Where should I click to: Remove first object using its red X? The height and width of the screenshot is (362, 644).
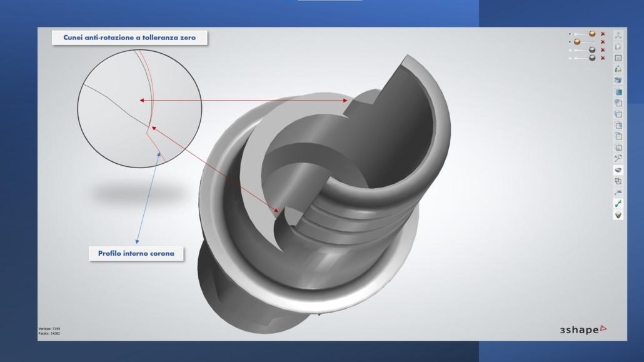click(x=603, y=34)
